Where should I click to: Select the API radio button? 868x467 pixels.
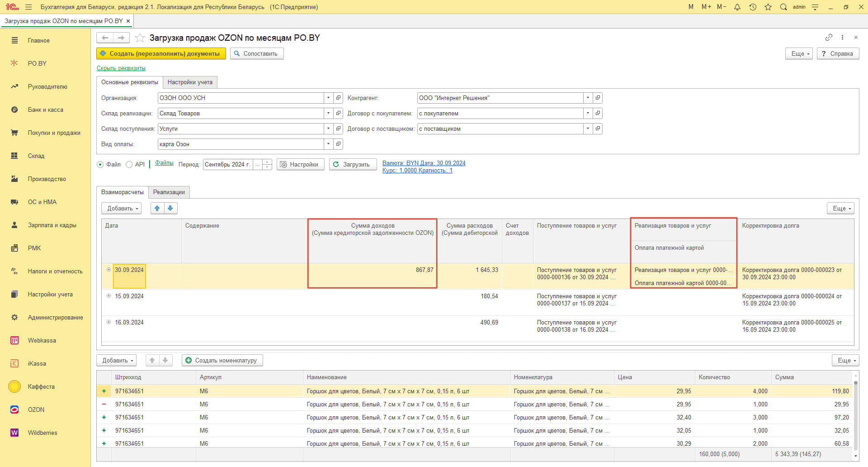(x=129, y=165)
